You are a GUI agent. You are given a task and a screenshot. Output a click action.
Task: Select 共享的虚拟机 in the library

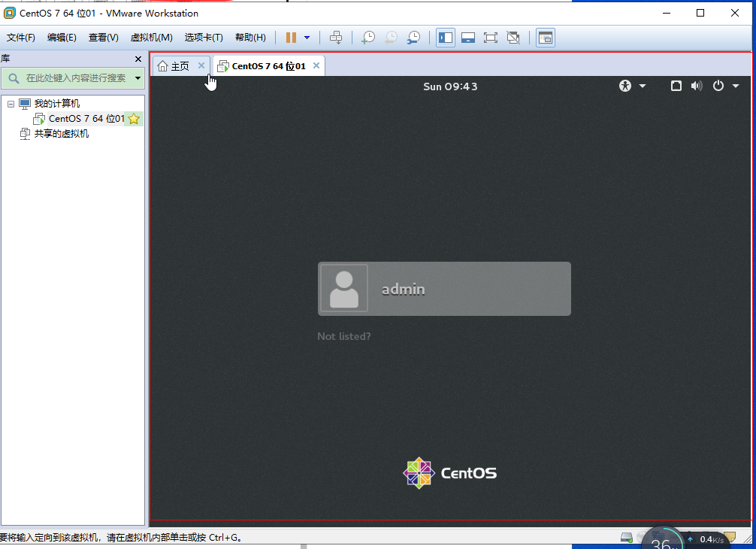[x=61, y=134]
